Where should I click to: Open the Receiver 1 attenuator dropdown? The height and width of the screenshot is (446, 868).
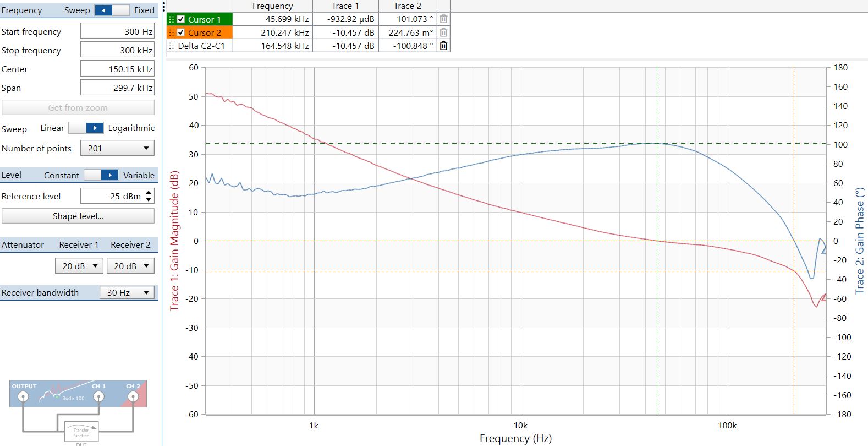click(x=79, y=266)
